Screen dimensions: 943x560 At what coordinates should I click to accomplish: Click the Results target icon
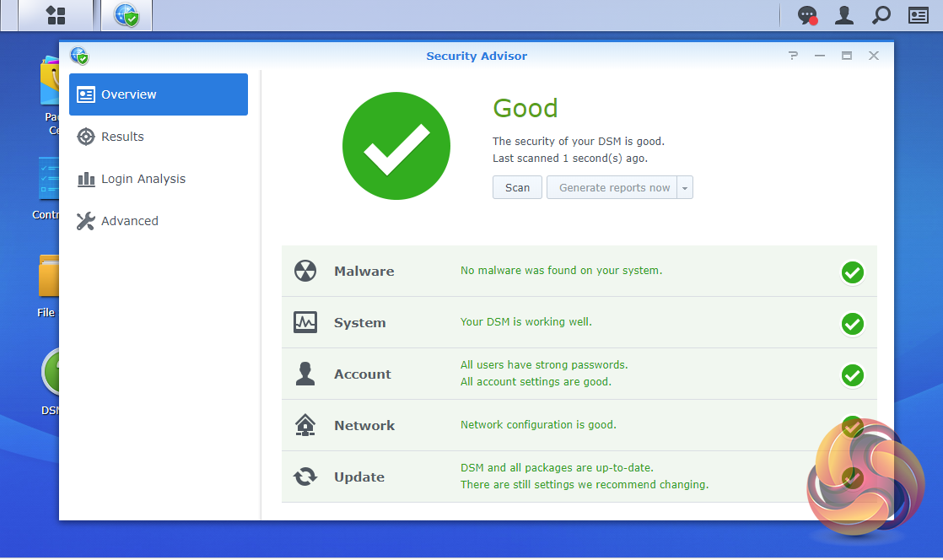pos(86,137)
